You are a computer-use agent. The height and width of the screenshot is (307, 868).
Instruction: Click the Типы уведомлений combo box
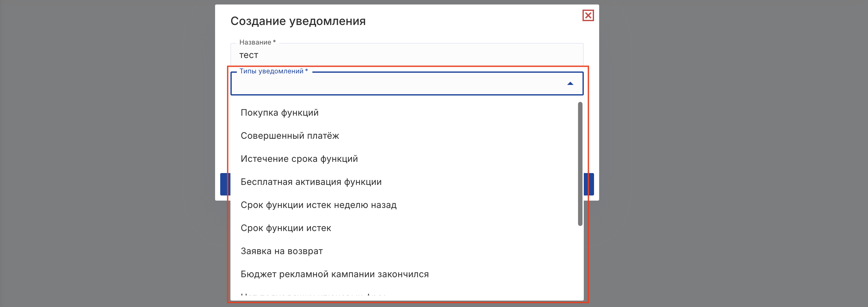(x=398, y=84)
